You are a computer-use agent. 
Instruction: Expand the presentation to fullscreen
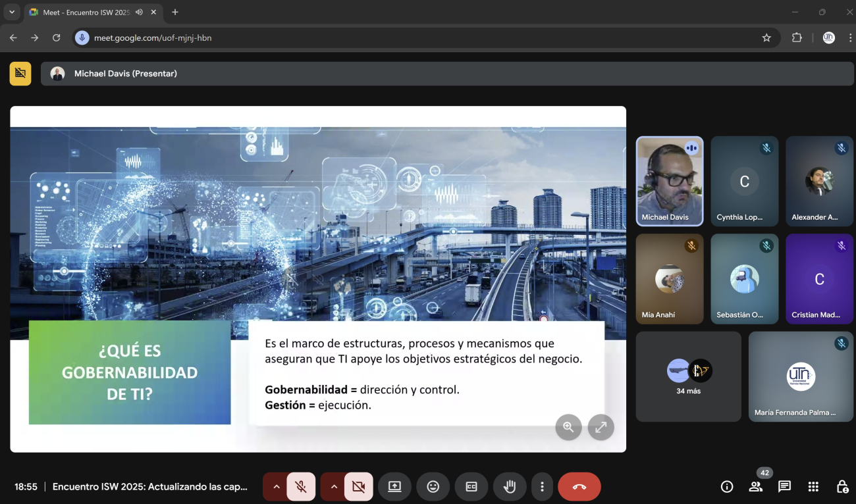coord(601,427)
